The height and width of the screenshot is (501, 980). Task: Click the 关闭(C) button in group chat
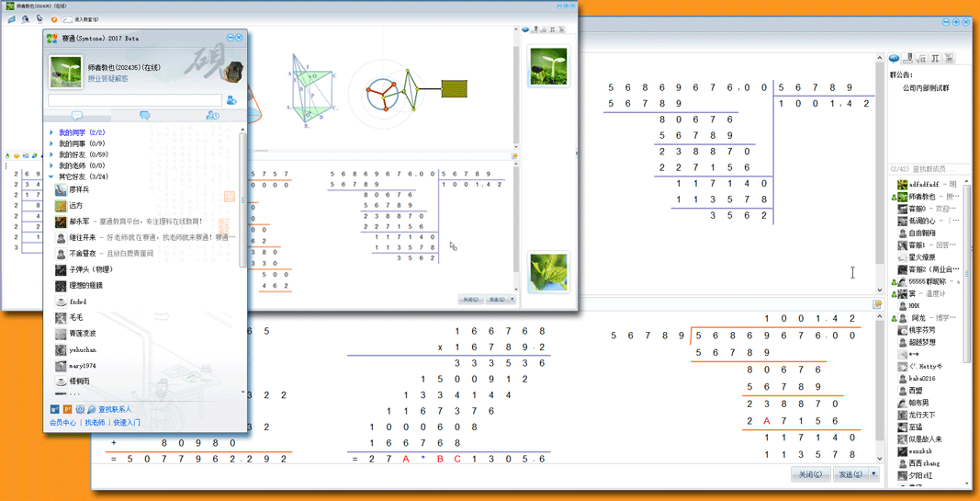(809, 474)
